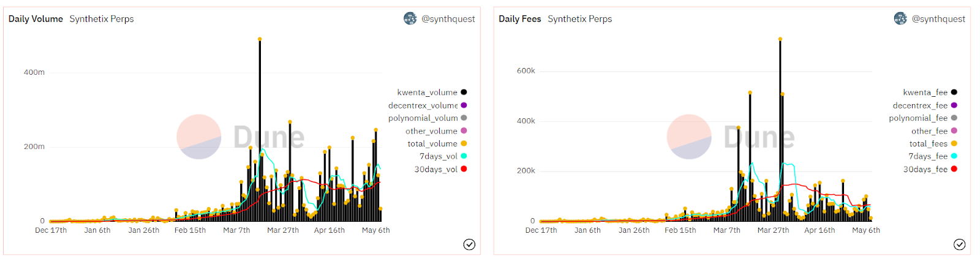Click May 6th date label on volume chart
Image resolution: width=980 pixels, height=261 pixels.
pyautogui.click(x=376, y=230)
